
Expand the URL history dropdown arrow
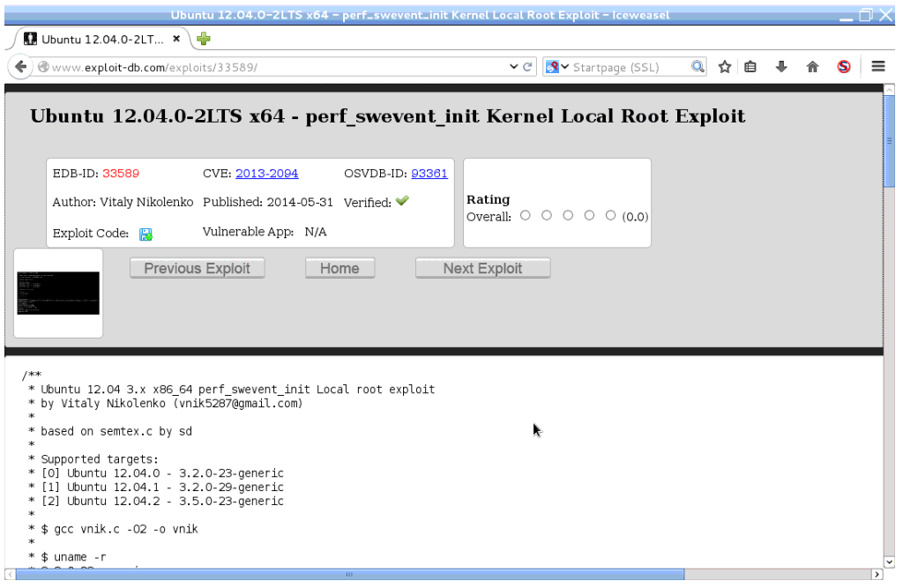pyautogui.click(x=514, y=67)
